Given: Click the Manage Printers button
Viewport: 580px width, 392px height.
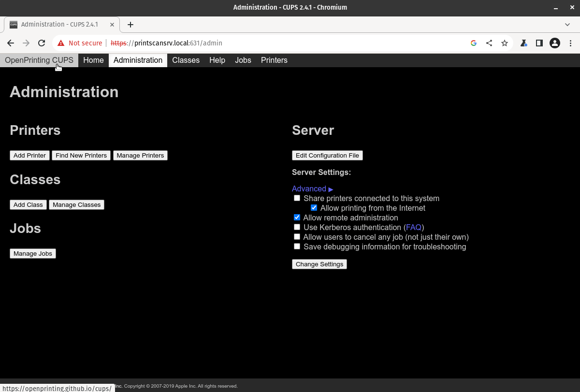Looking at the screenshot, I should click(x=140, y=156).
